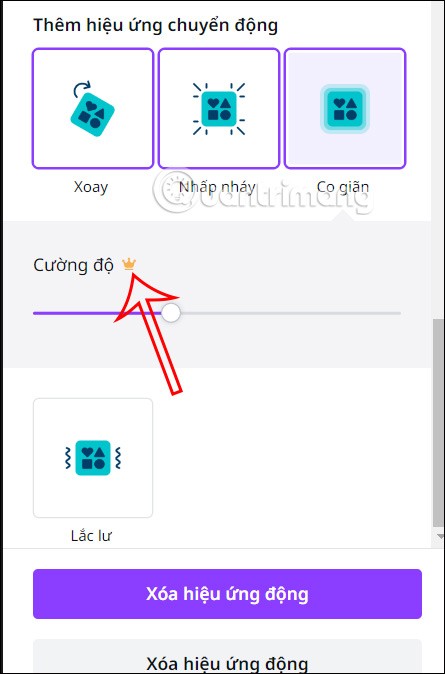Click the Xoay text label
The image size is (445, 674).
point(91,187)
